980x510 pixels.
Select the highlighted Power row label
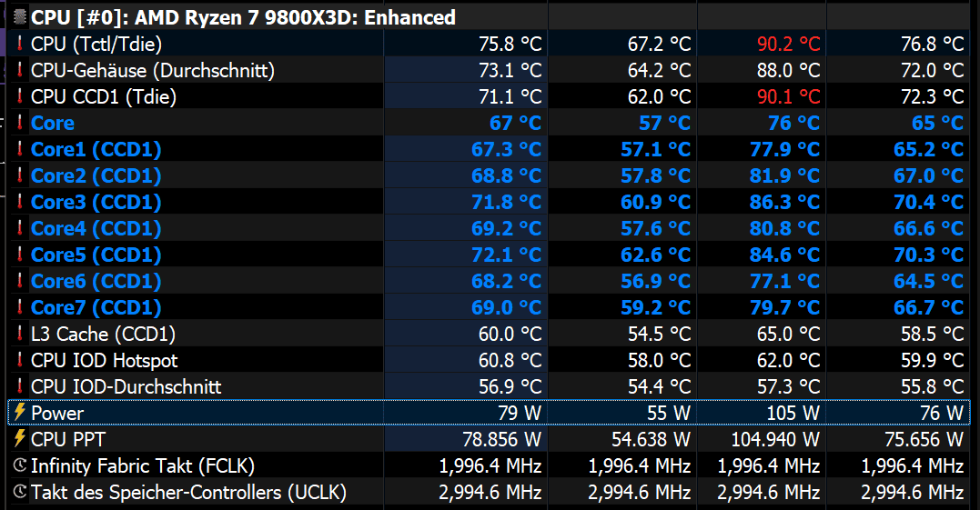(57, 413)
